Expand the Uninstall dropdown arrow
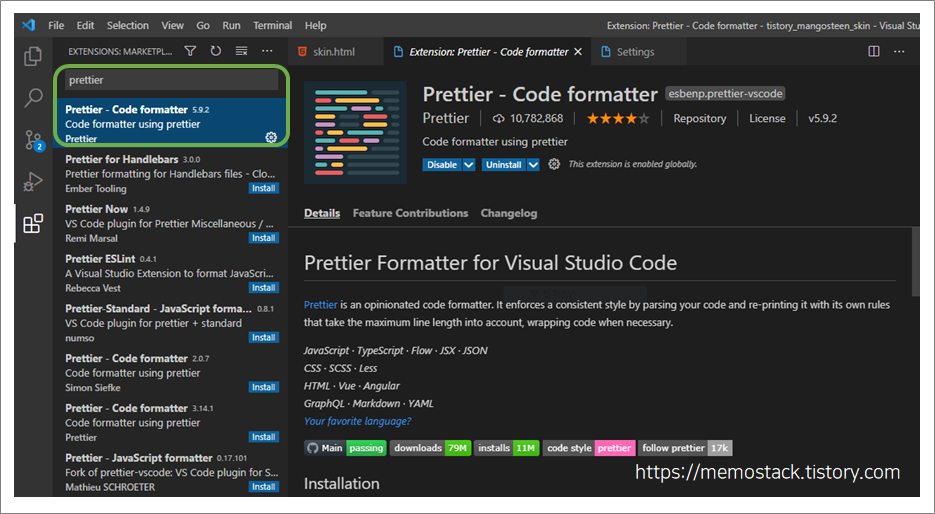The width and height of the screenshot is (935, 514). pyautogui.click(x=533, y=165)
